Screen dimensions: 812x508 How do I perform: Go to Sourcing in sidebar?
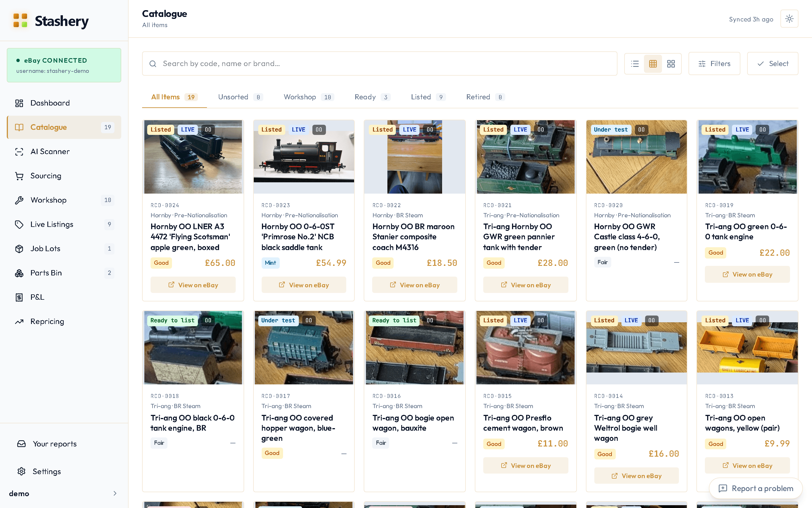pyautogui.click(x=64, y=176)
